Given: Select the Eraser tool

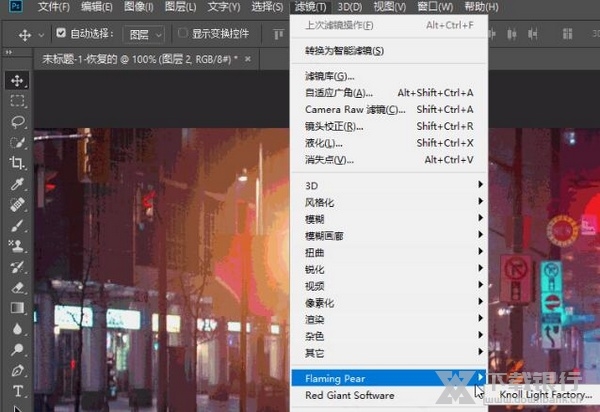Looking at the screenshot, I should click(17, 287).
